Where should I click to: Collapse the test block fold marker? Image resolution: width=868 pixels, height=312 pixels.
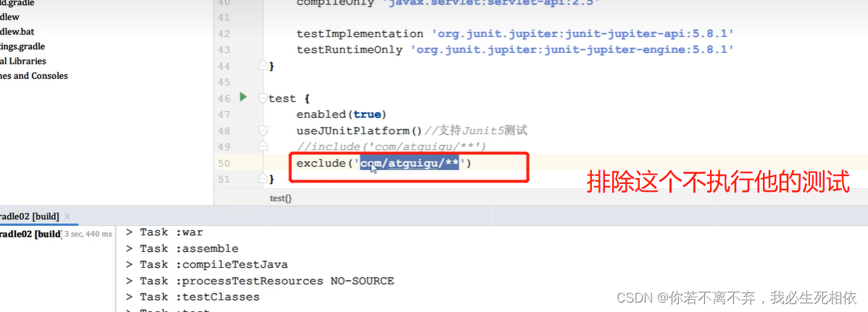(263, 99)
